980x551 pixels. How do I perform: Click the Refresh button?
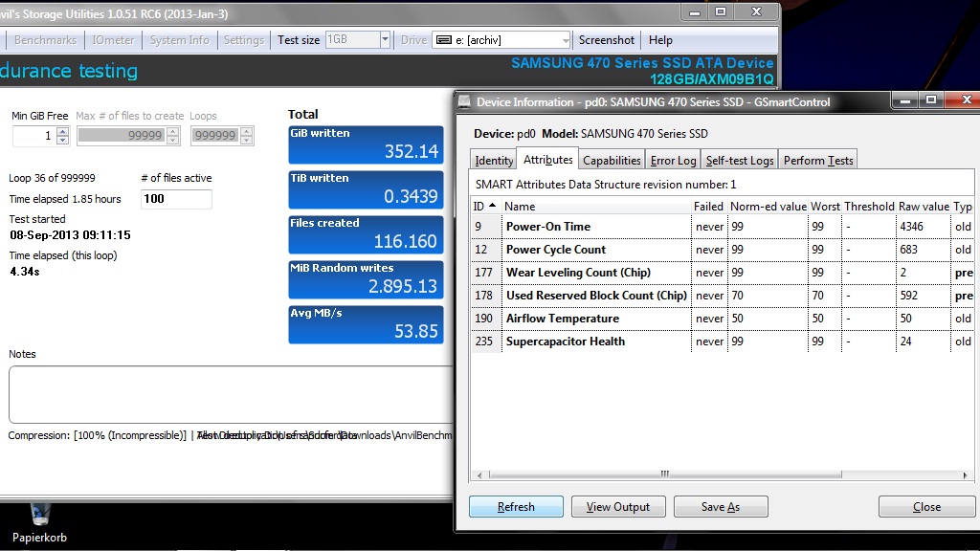516,507
